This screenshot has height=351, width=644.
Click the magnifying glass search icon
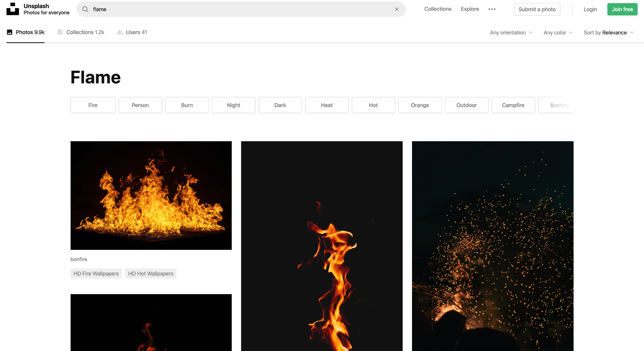[x=85, y=9]
